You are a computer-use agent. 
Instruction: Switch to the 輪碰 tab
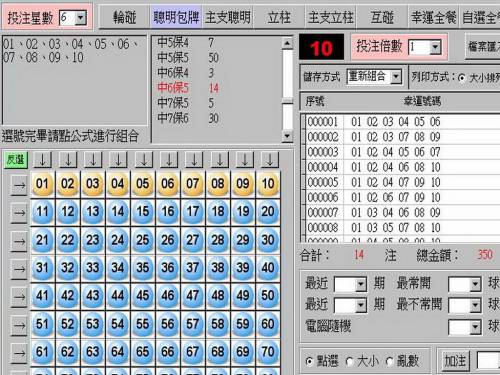[x=124, y=17]
